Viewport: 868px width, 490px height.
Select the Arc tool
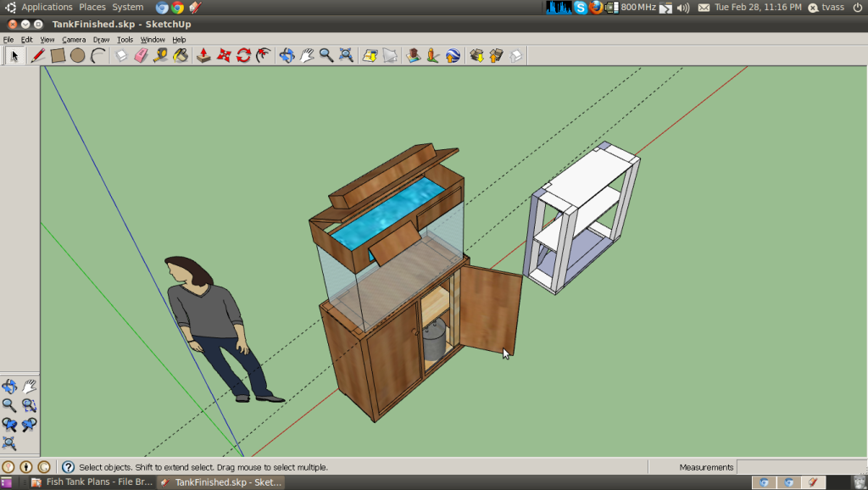click(97, 55)
